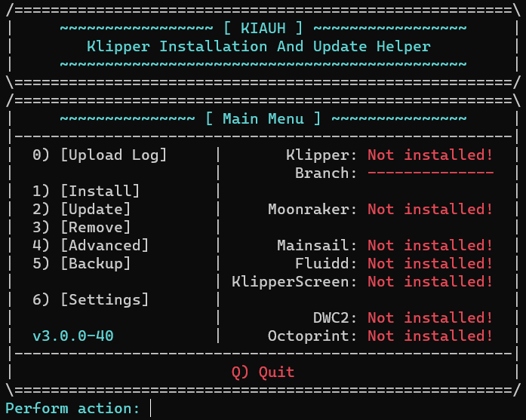
Task: Select the Update menu entry
Action: coord(82,210)
